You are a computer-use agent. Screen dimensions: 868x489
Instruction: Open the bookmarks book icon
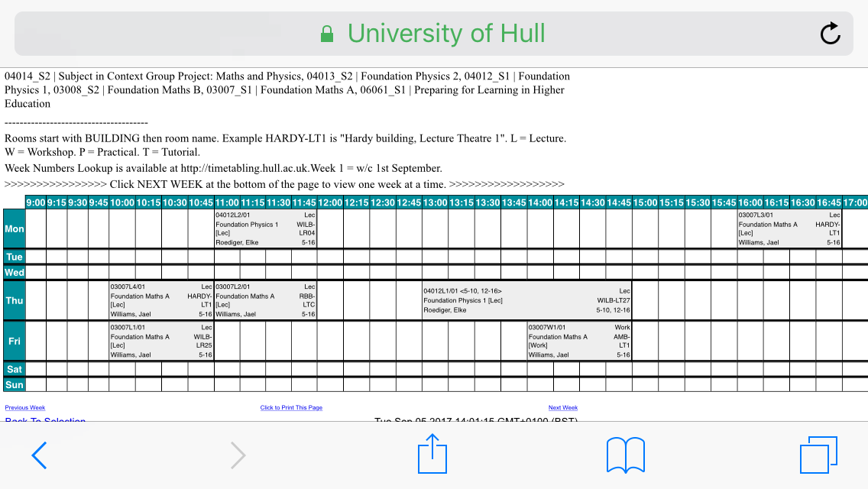click(x=625, y=455)
